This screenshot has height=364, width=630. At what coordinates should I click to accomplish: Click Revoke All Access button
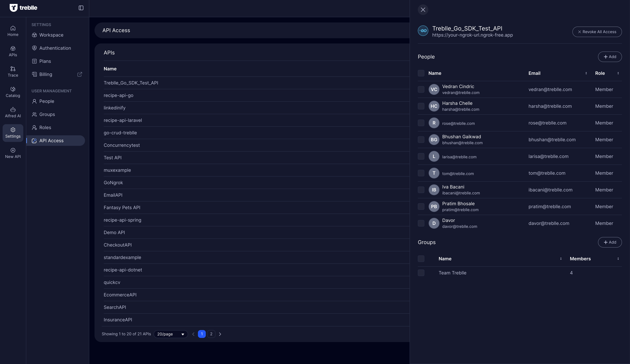[x=597, y=32]
